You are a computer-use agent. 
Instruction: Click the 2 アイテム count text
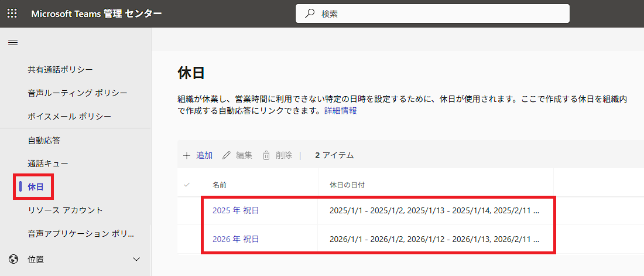[334, 155]
